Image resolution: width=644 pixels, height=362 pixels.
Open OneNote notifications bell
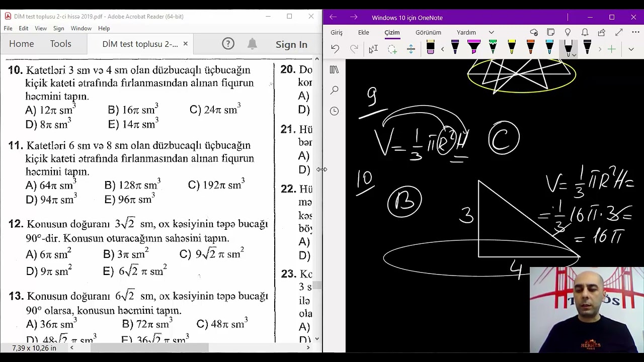[585, 32]
